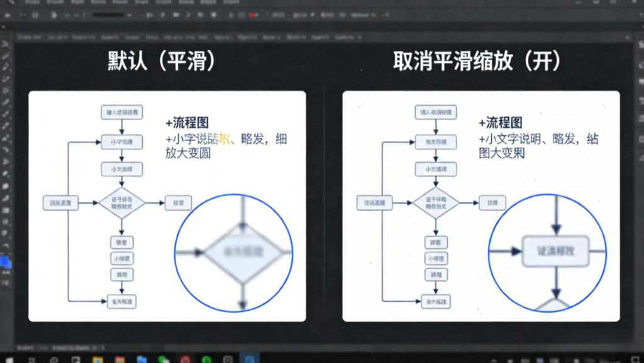Click the "+流程图" text in the right panel
The height and width of the screenshot is (363, 644).
click(500, 123)
